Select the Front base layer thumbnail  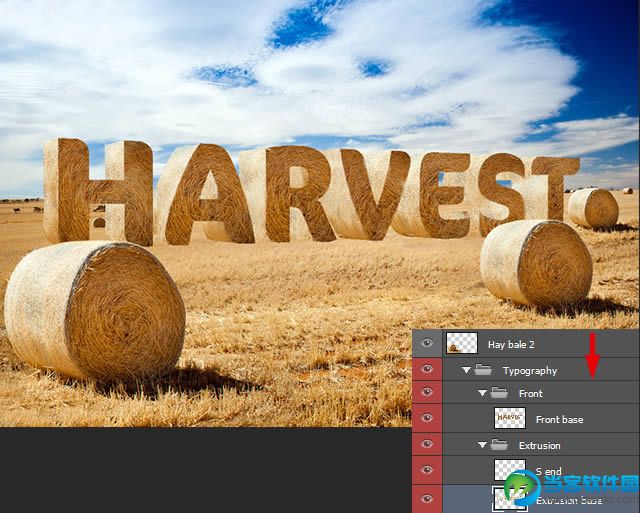pyautogui.click(x=510, y=418)
